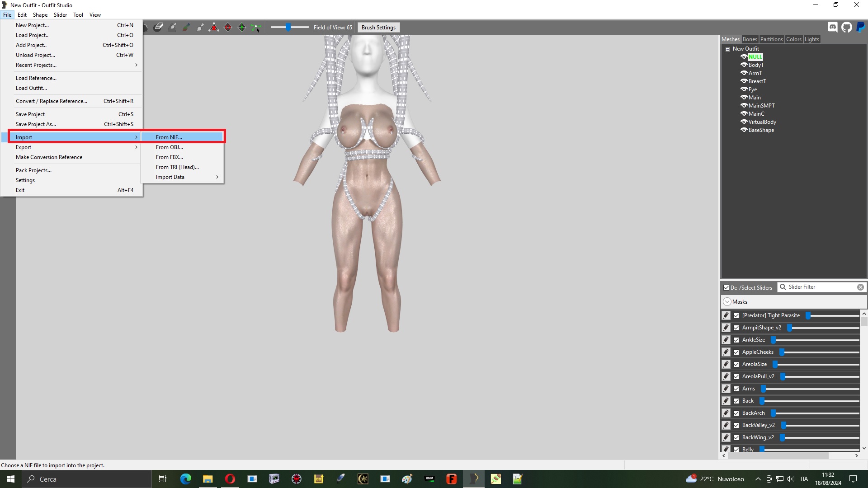
Task: Edit the BackArch slider with pencil icon
Action: pyautogui.click(x=726, y=413)
